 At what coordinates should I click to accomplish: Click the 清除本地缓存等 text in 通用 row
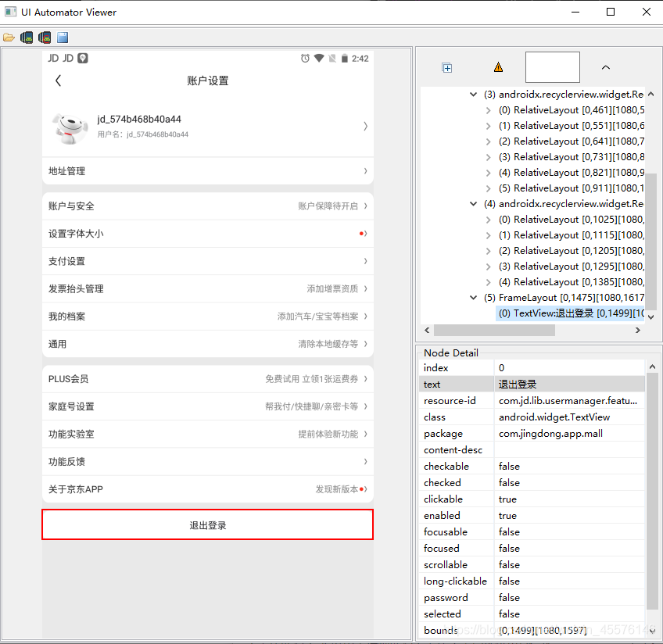tap(328, 344)
